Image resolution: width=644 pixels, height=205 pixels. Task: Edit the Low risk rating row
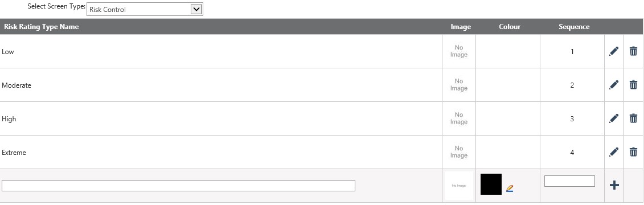pyautogui.click(x=614, y=51)
